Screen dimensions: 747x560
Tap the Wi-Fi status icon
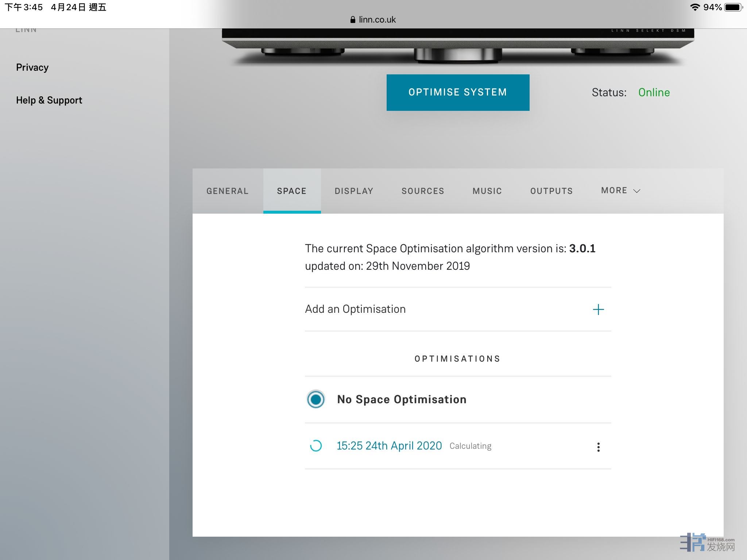(x=695, y=7)
